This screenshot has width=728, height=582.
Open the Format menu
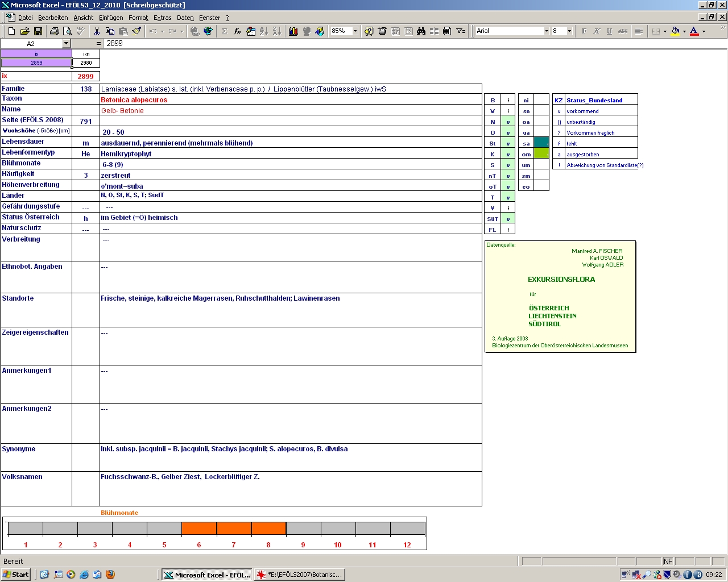point(138,18)
